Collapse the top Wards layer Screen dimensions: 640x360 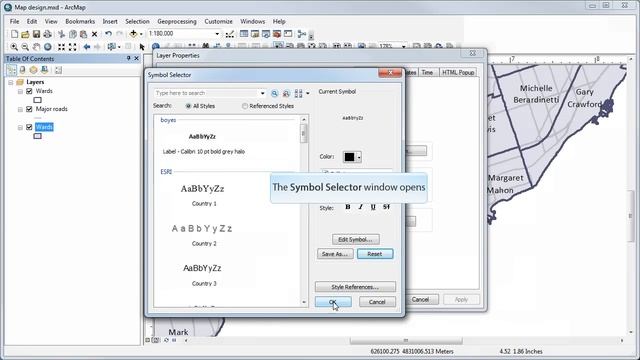tap(20, 91)
